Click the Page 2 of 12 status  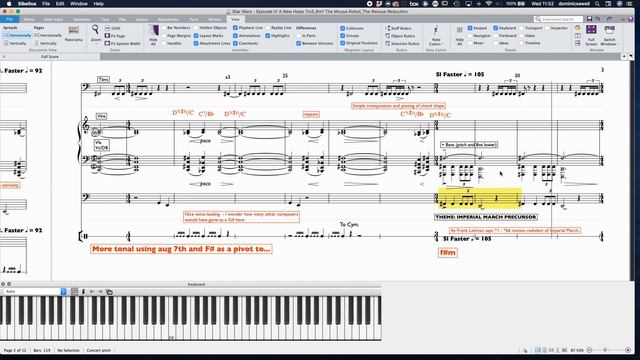[15, 350]
